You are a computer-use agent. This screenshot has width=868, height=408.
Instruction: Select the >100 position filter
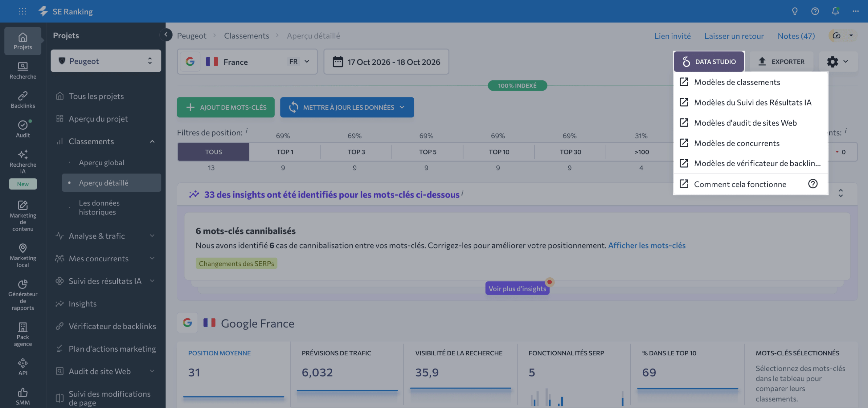click(x=642, y=152)
